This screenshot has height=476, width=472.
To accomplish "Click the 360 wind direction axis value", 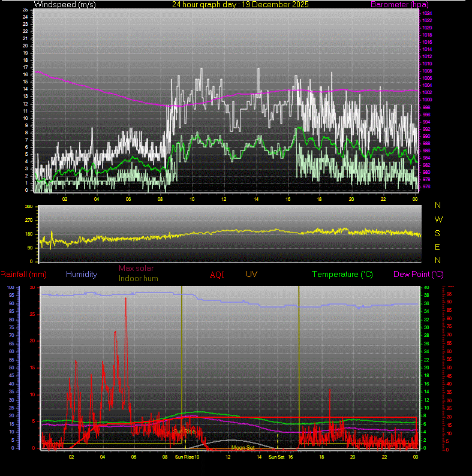I will pyautogui.click(x=29, y=206).
